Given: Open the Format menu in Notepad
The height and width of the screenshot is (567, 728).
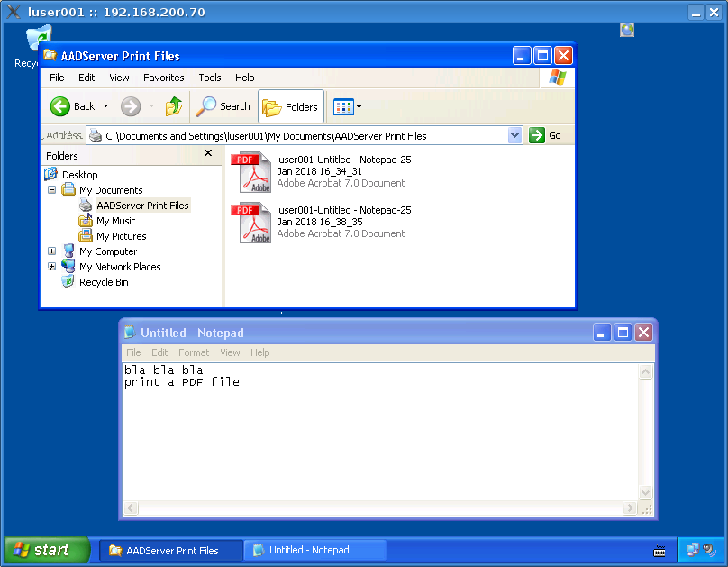Looking at the screenshot, I should tap(193, 352).
